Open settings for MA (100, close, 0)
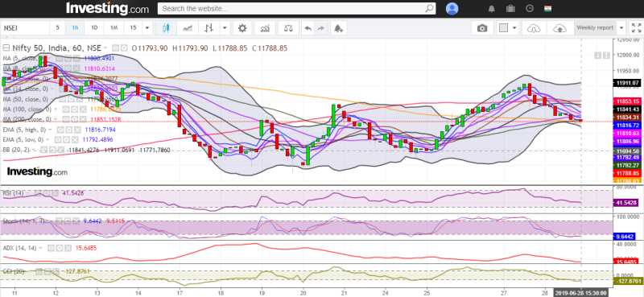This screenshot has height=297, width=644. click(74, 109)
